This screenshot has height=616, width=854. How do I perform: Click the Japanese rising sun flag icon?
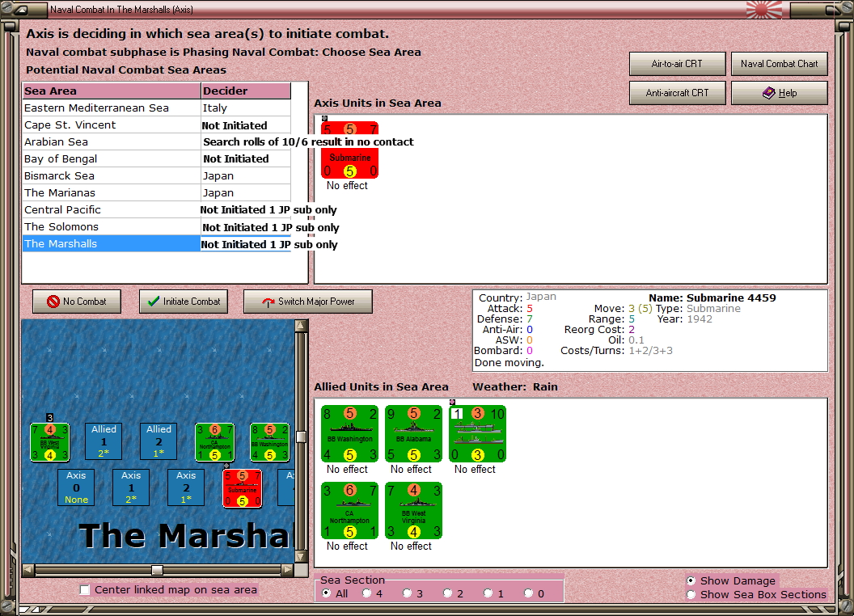pos(763,10)
